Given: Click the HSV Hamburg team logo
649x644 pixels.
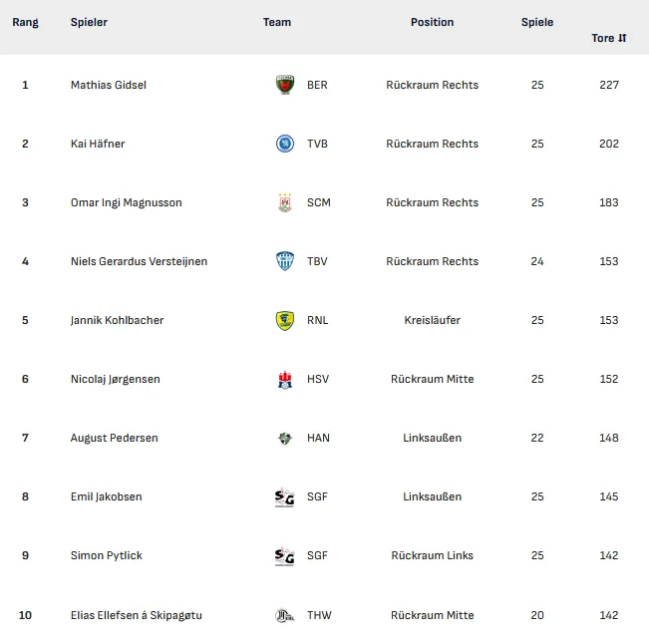Looking at the screenshot, I should tap(285, 379).
